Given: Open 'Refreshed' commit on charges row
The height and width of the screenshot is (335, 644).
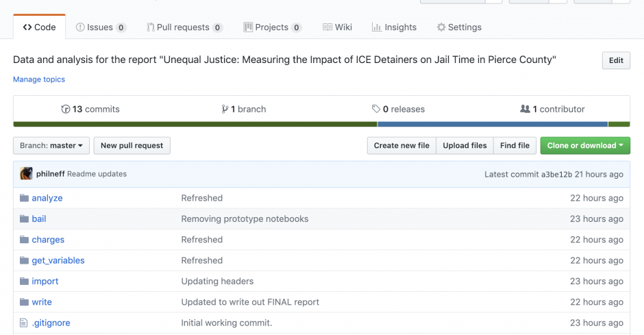Looking at the screenshot, I should pos(201,240).
